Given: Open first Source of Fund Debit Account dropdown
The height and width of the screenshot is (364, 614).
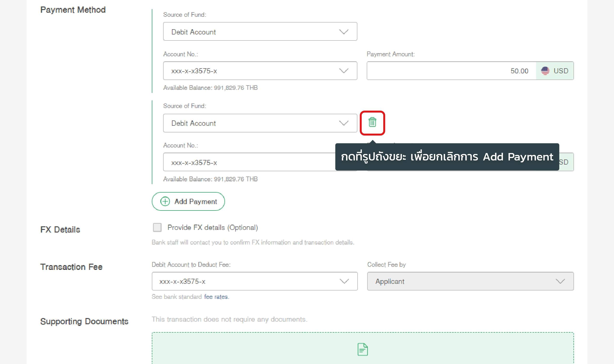Looking at the screenshot, I should point(260,32).
